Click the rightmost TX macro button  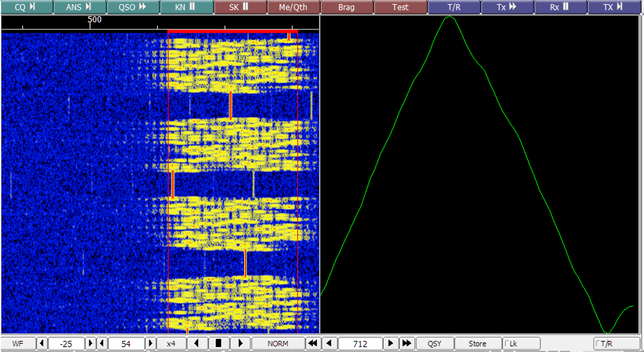[615, 7]
